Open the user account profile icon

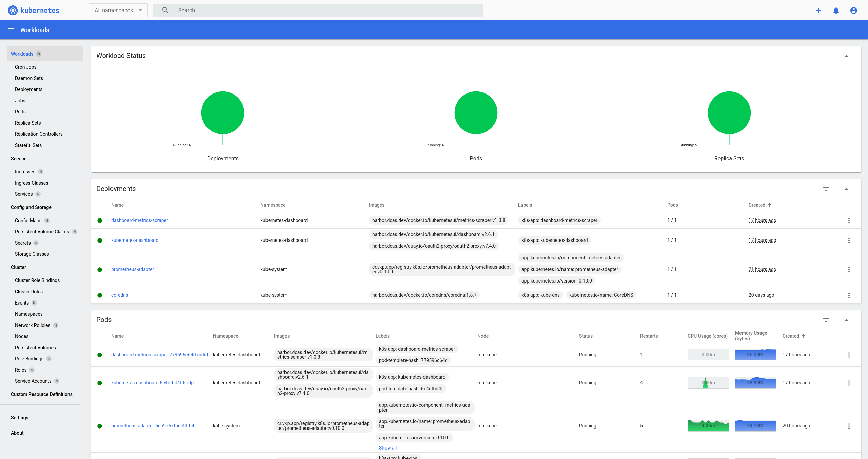853,10
